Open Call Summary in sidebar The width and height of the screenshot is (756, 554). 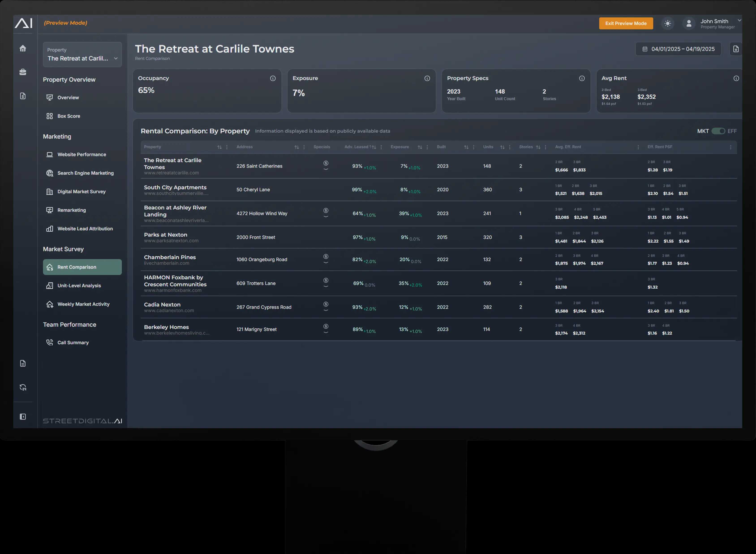[x=82, y=342]
